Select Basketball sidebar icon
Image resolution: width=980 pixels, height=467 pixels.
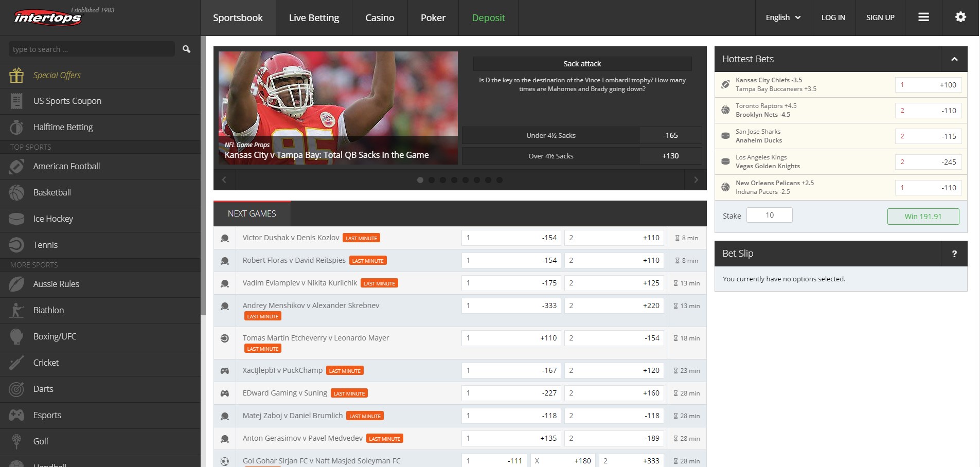pos(16,192)
